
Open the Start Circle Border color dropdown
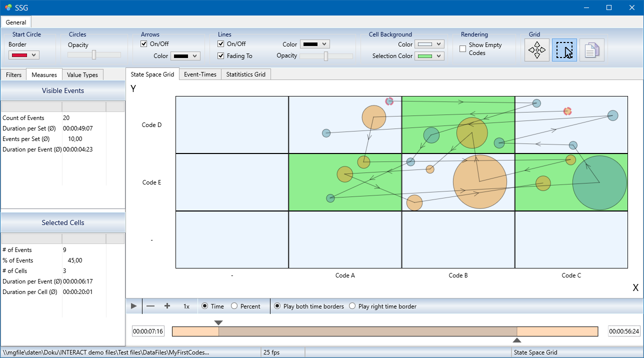pos(24,55)
